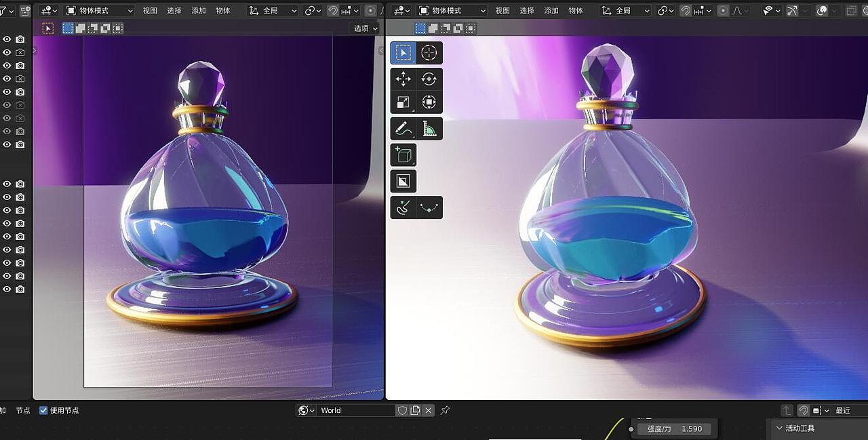
Task: Open 节点 menu in node editor
Action: tap(23, 410)
